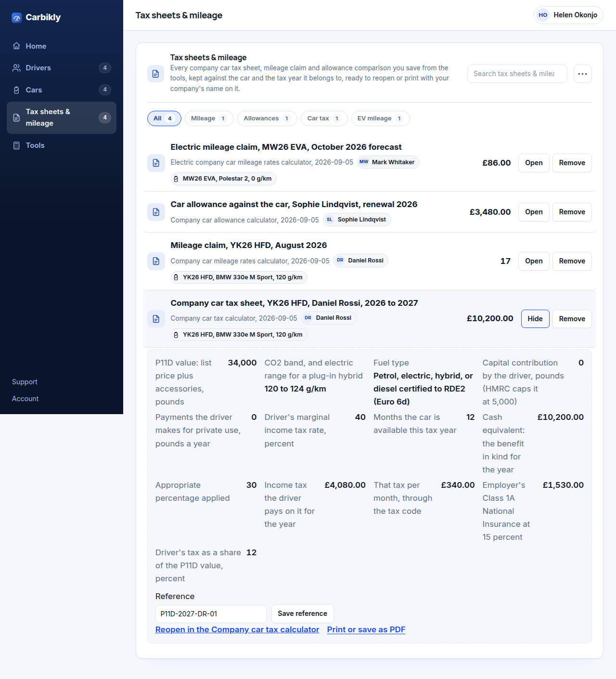Click the Tools calculator icon
616x679 pixels.
[x=16, y=145]
